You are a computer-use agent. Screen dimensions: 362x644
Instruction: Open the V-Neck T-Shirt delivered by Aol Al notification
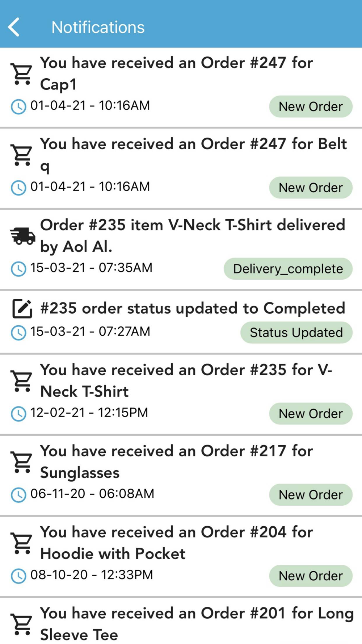192,235
